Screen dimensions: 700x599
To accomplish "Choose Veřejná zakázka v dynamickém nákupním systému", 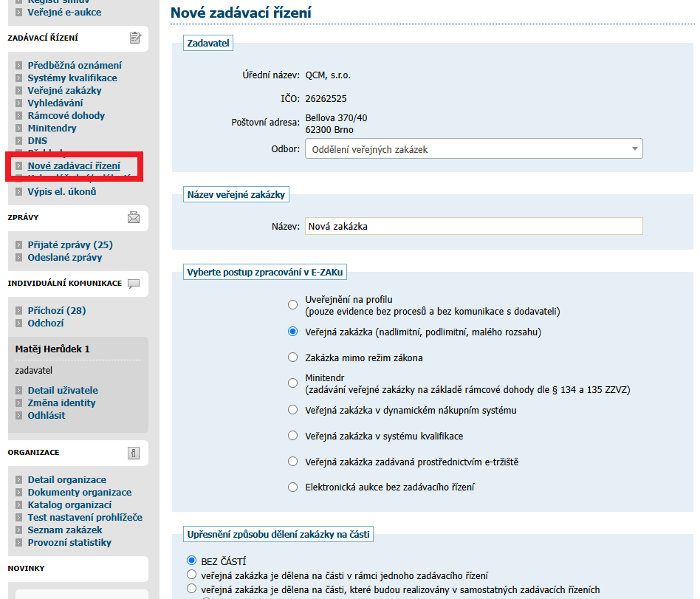I will coord(293,410).
